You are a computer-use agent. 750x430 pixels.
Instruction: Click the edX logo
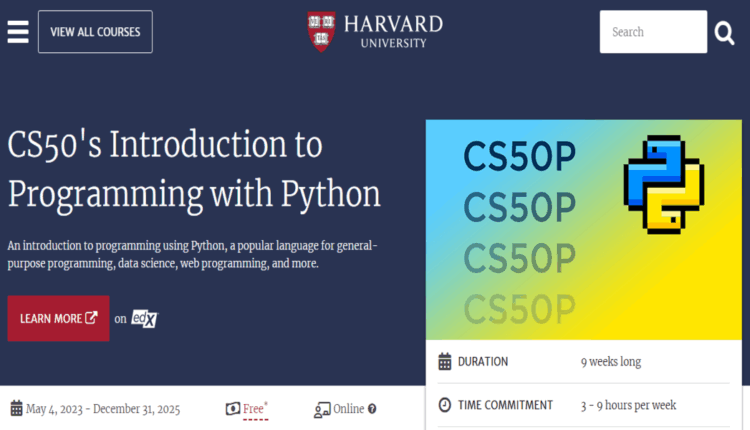pos(145,319)
